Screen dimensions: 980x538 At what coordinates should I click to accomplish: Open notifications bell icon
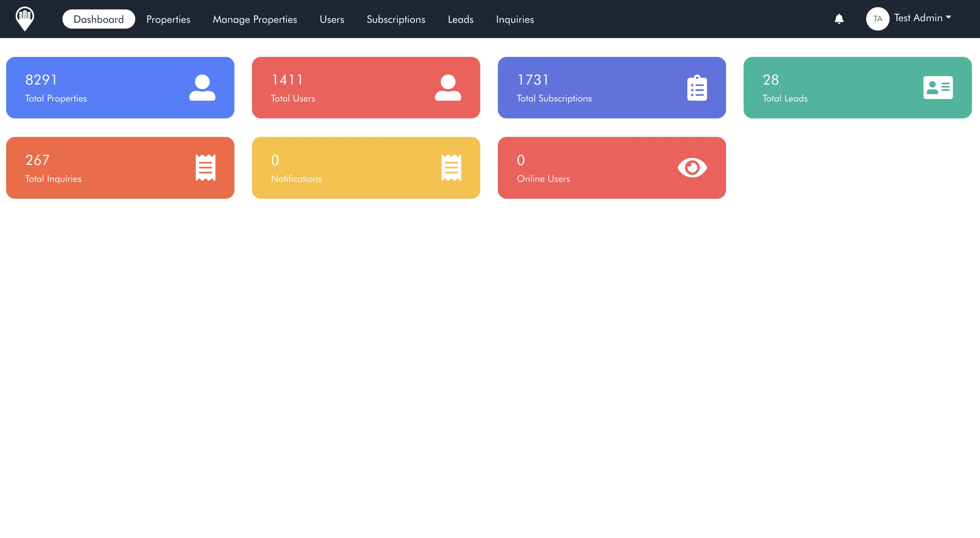(839, 19)
